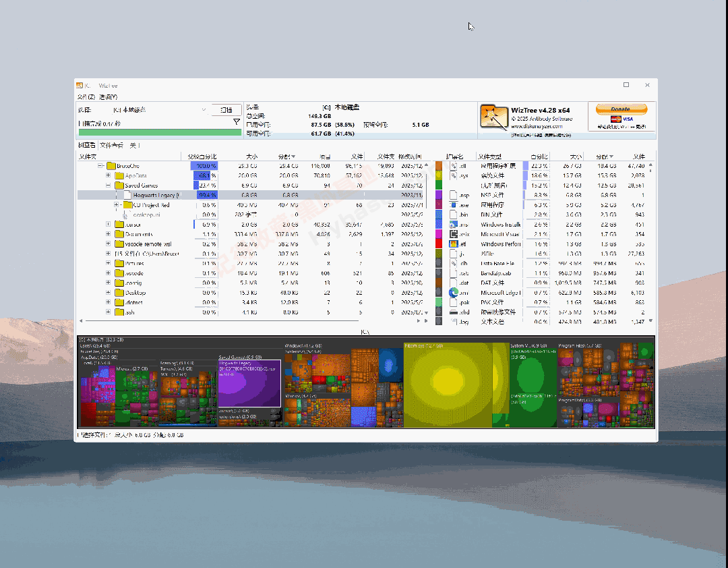
Task: Click the BraveChe folder icon in tree
Action: tap(111, 166)
